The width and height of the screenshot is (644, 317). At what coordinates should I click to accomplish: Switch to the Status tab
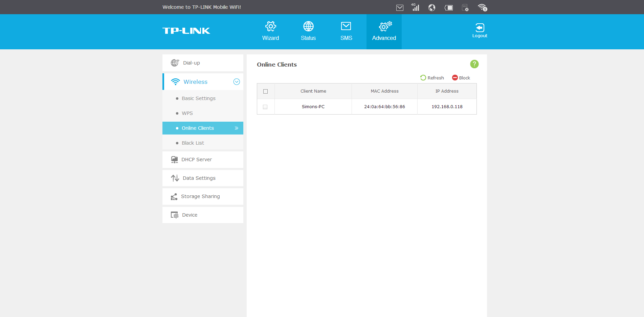[308, 31]
